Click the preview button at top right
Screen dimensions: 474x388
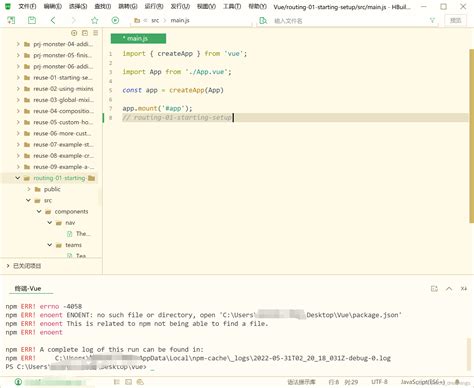pos(455,20)
